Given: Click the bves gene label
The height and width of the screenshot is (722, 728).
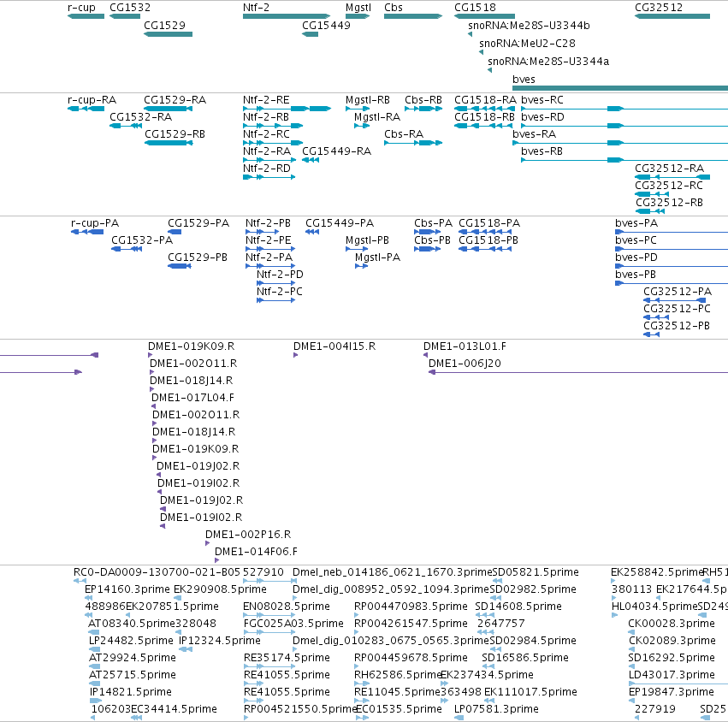Looking at the screenshot, I should click(x=524, y=80).
